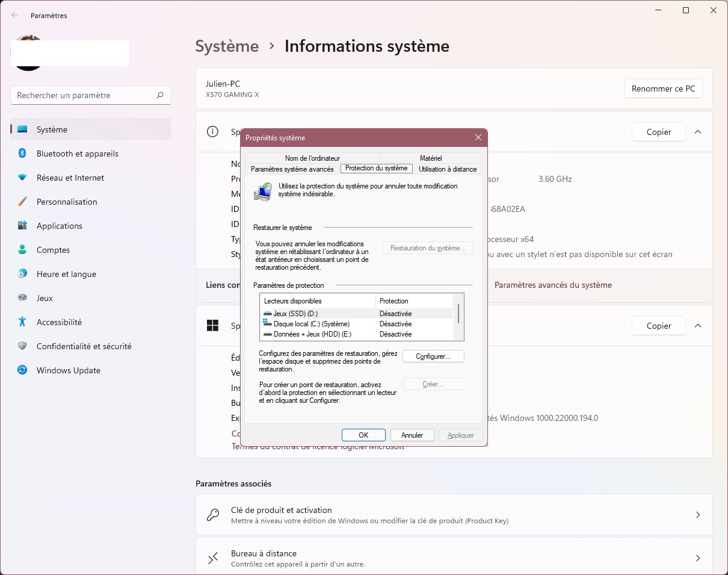Click the Heure et langue clock icon
728x575 pixels.
click(22, 274)
